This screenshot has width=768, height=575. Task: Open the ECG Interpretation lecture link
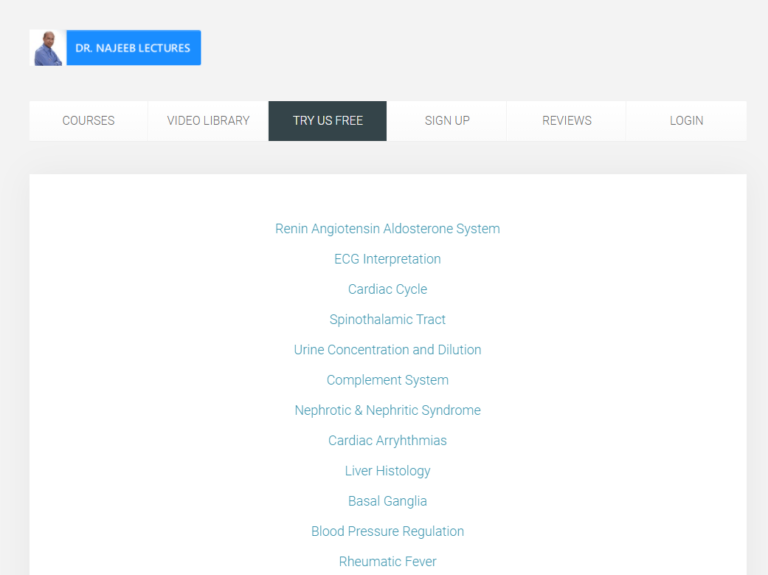pos(387,259)
